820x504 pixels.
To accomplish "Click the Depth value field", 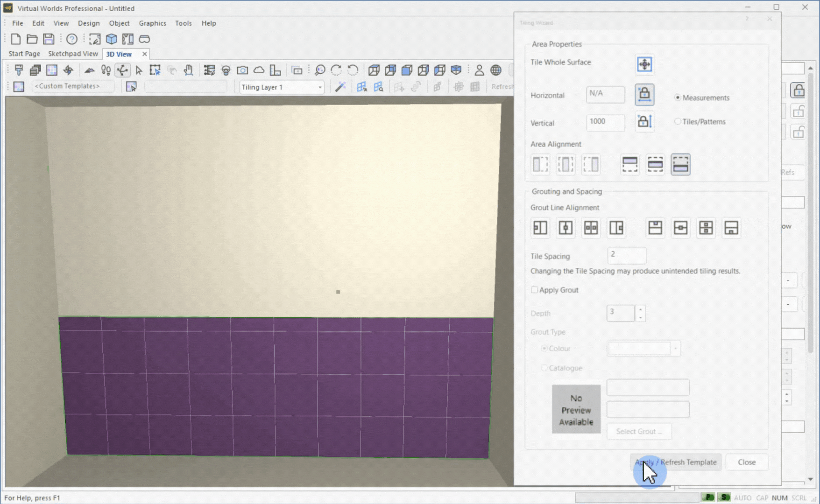I will point(621,313).
